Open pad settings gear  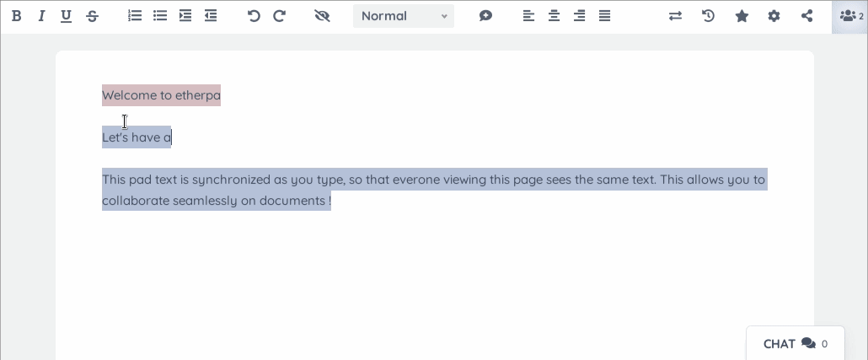click(x=774, y=16)
